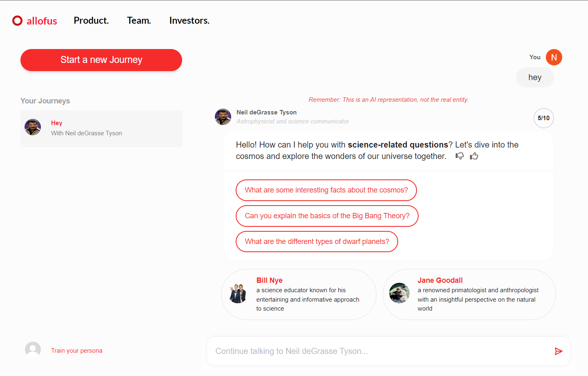Click the 'Your Journeys' heading

45,101
